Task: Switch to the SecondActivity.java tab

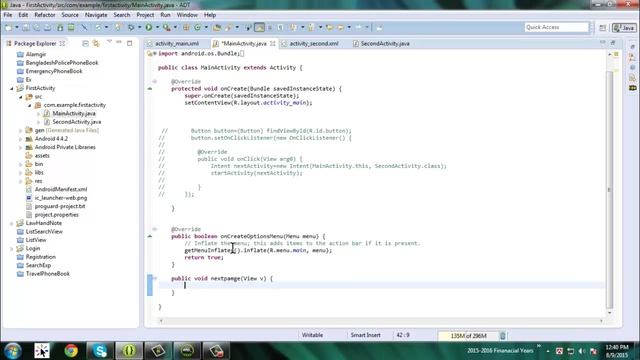Action: point(385,43)
